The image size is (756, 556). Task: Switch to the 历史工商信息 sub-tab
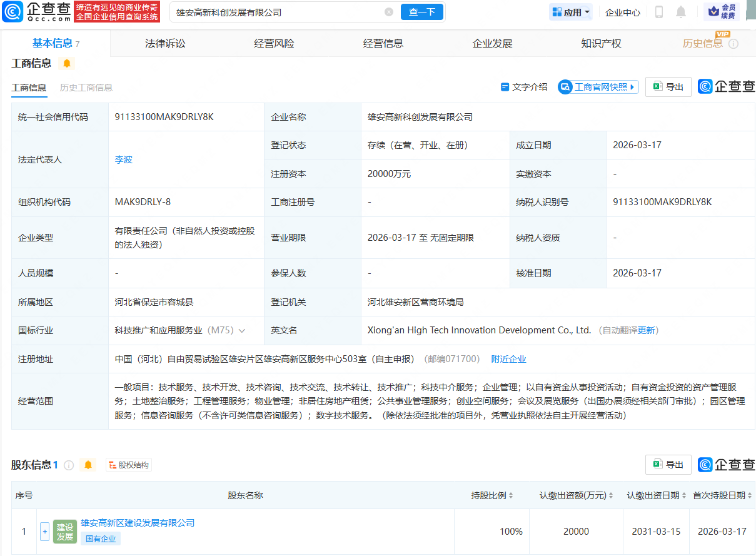(x=86, y=88)
